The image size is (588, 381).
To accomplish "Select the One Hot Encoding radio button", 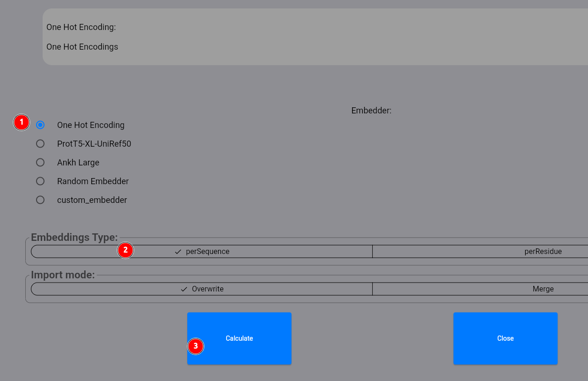I will pos(40,125).
